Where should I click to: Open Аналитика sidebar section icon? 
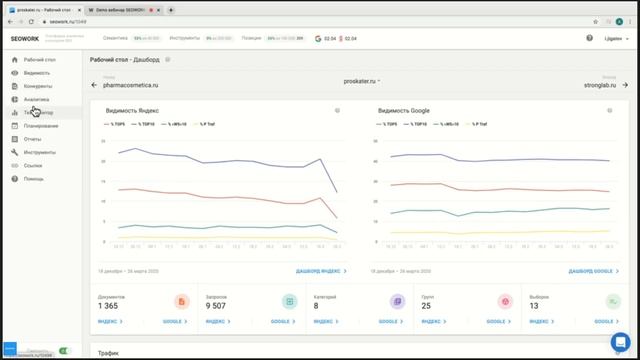point(15,99)
